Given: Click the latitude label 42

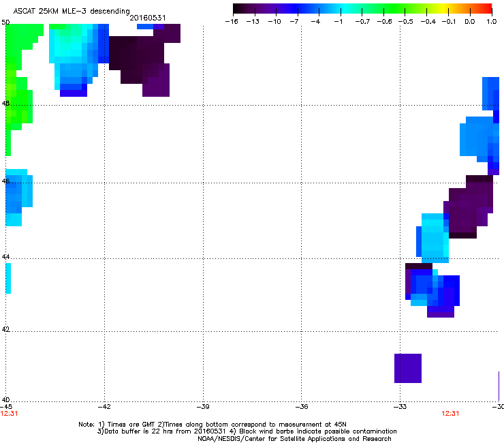Looking at the screenshot, I should [x=5, y=329].
